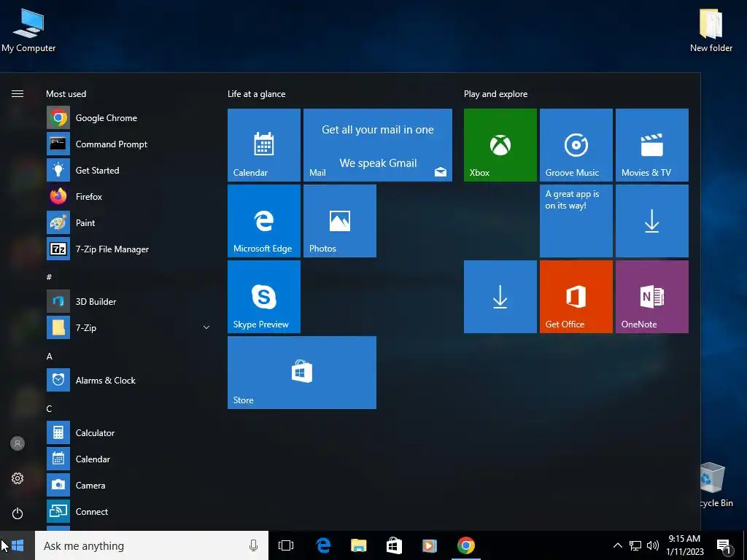
Task: Click the 'Play and explore' group header
Action: tap(495, 94)
